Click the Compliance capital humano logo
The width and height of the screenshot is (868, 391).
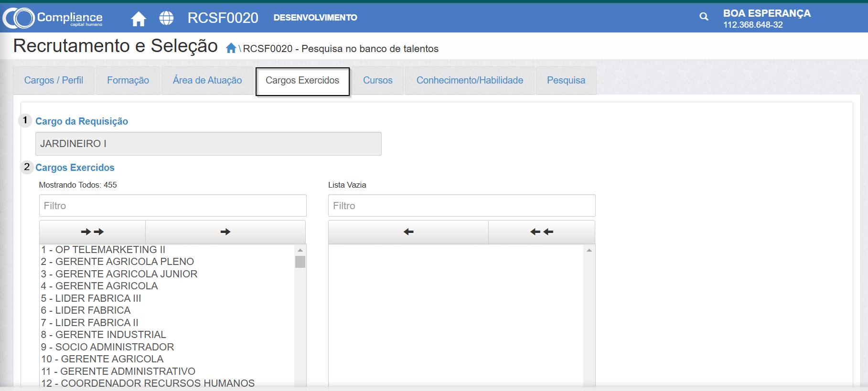tap(53, 18)
